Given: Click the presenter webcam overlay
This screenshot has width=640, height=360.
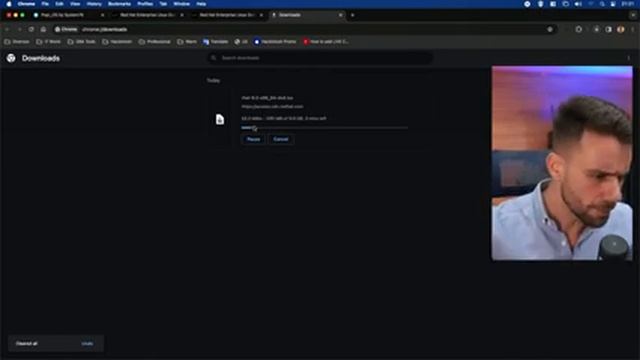Looking at the screenshot, I should pyautogui.click(x=562, y=163).
